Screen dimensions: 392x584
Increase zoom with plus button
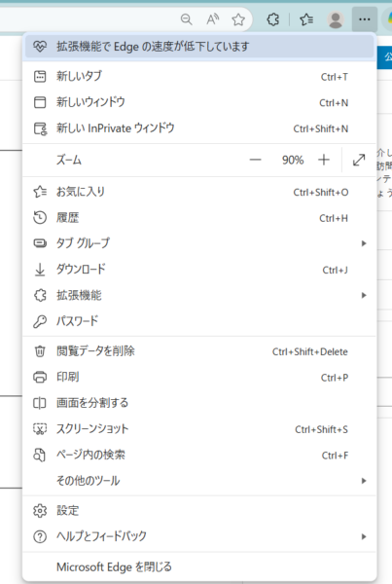pyautogui.click(x=324, y=161)
